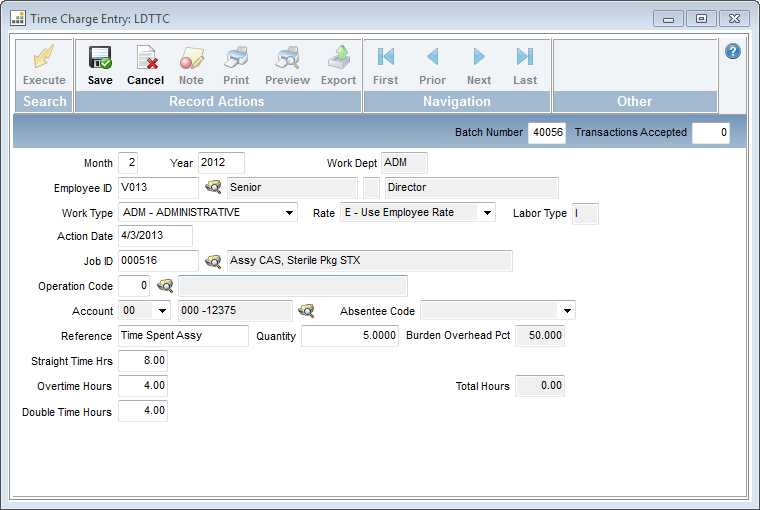Click the Labor Type field
Screen dimensions: 760x510
[585, 213]
